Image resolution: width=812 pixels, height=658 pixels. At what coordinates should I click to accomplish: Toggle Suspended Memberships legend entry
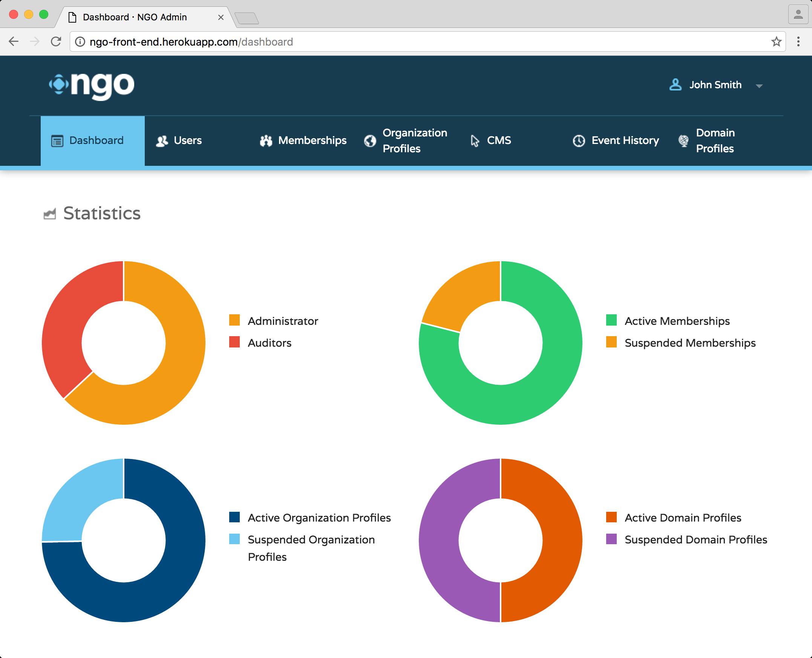coord(689,343)
